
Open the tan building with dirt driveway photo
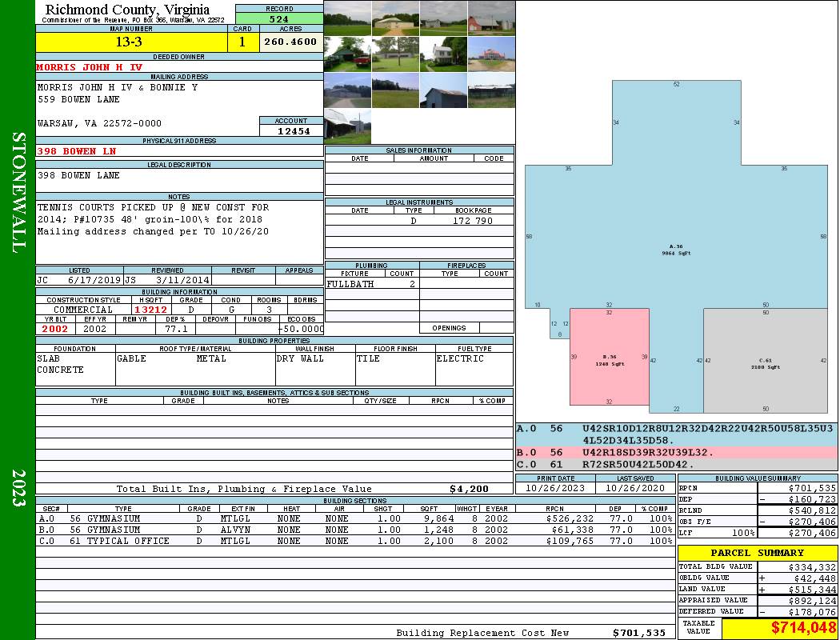point(395,18)
